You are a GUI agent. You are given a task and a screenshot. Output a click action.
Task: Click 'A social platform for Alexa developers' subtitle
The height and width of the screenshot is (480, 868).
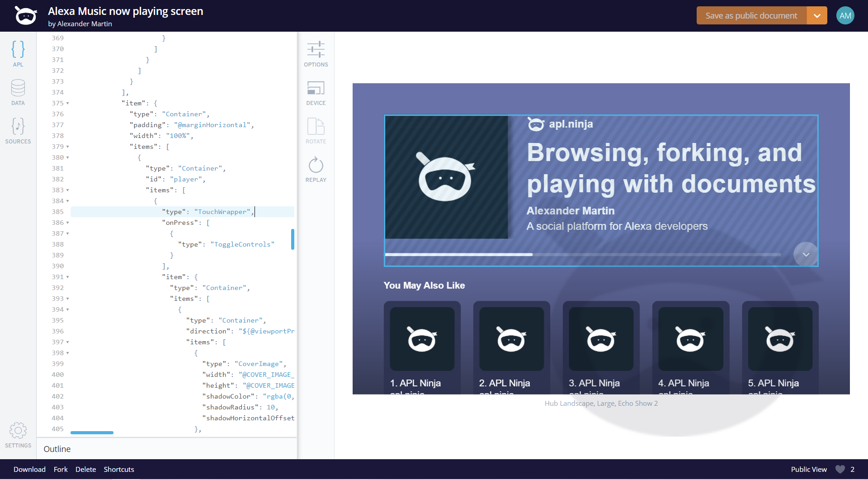point(617,226)
